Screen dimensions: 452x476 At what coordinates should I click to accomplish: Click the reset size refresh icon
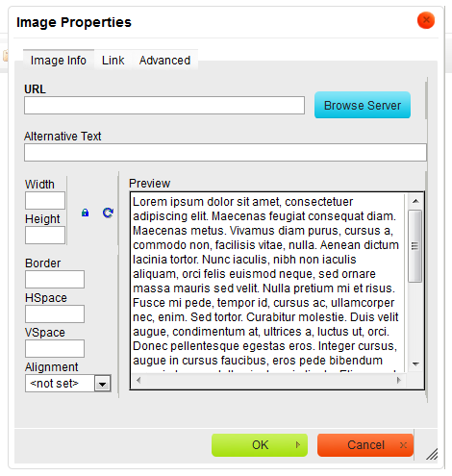coord(108,213)
